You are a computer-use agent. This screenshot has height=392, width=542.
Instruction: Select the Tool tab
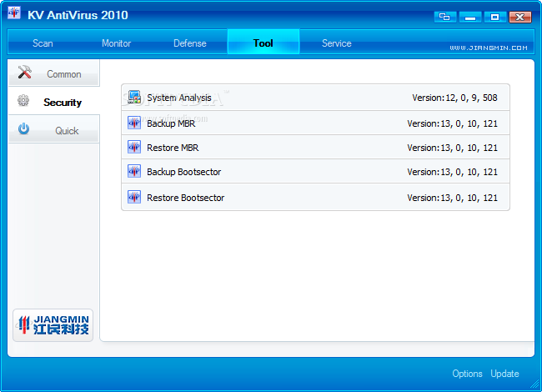pos(263,42)
